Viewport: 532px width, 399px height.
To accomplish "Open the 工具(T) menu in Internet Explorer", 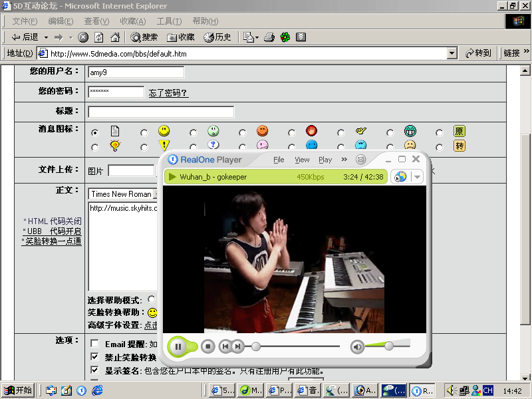I will click(169, 21).
